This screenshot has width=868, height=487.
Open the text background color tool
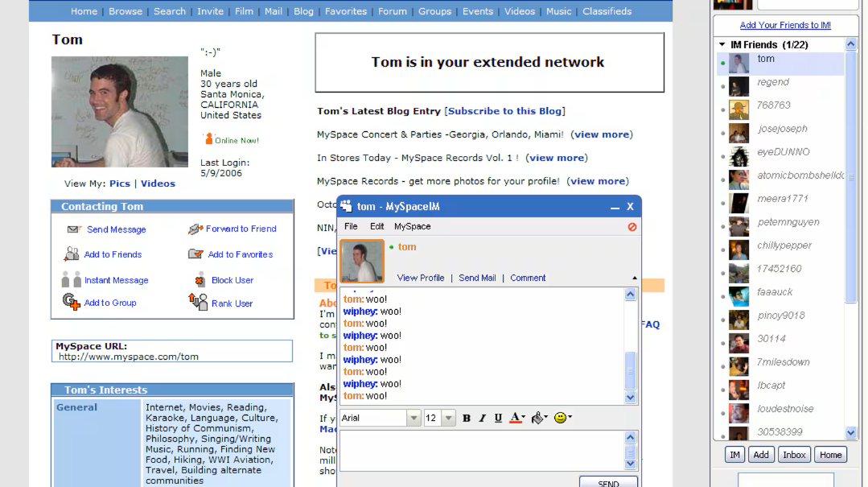[539, 419]
